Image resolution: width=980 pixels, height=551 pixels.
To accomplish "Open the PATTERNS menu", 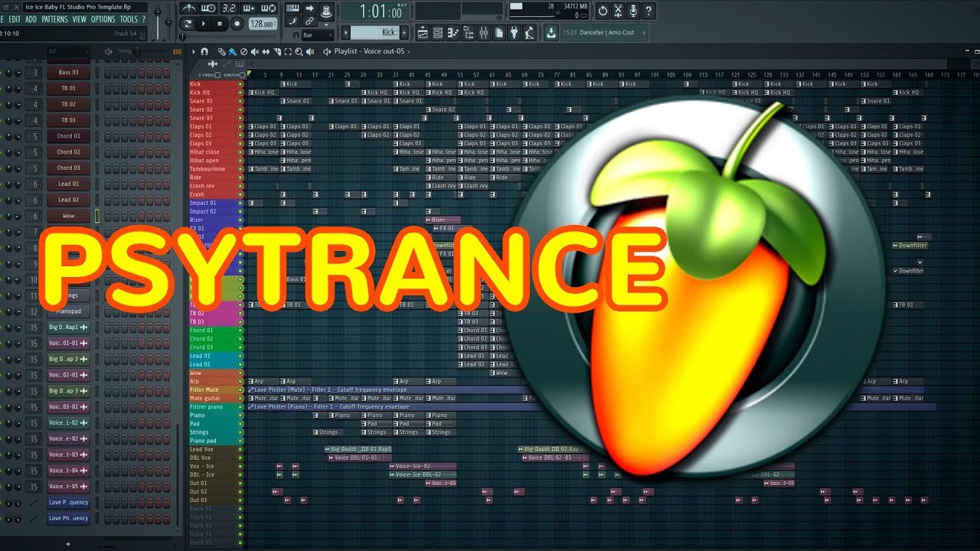I will click(54, 19).
